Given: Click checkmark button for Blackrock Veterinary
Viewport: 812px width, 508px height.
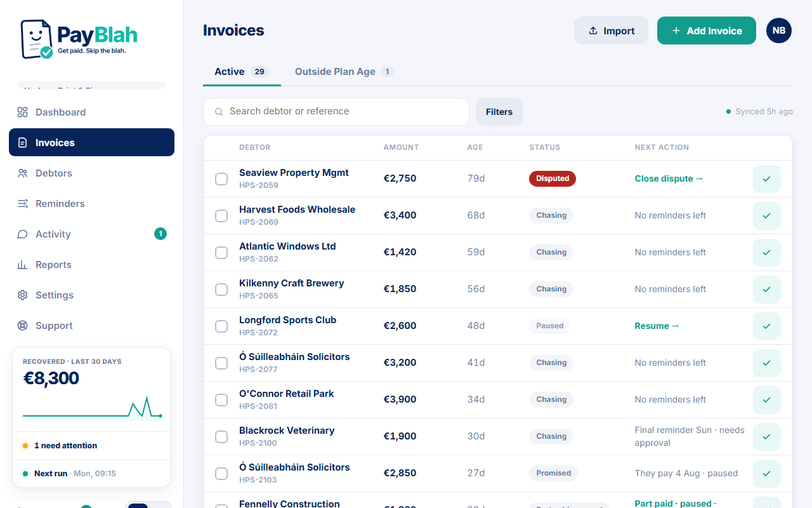Looking at the screenshot, I should 767,437.
